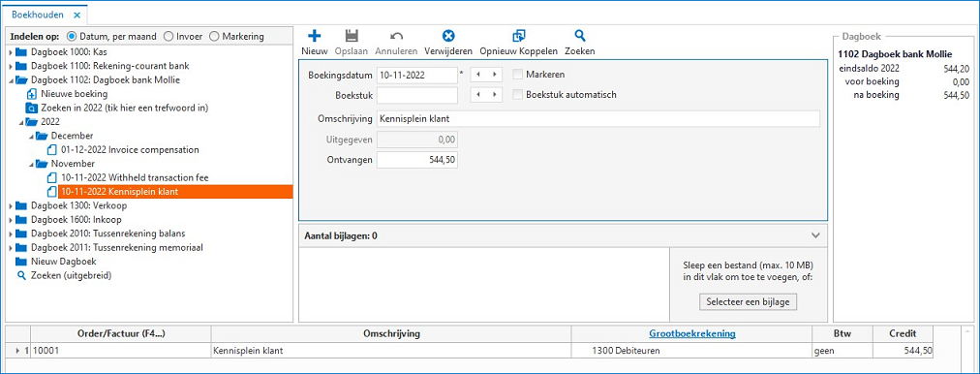Click grid scrollbar up arrow
This screenshot has width=980, height=374.
(x=967, y=331)
